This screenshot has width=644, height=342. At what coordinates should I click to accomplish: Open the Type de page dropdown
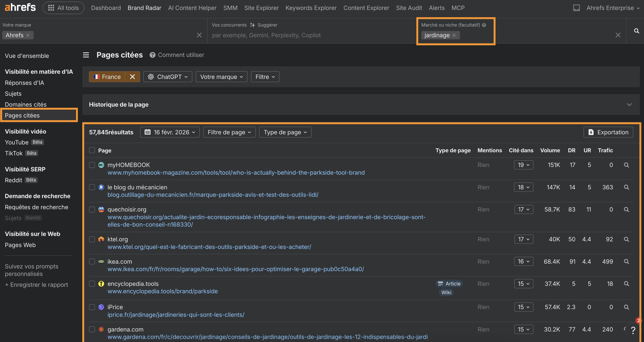[x=285, y=132]
